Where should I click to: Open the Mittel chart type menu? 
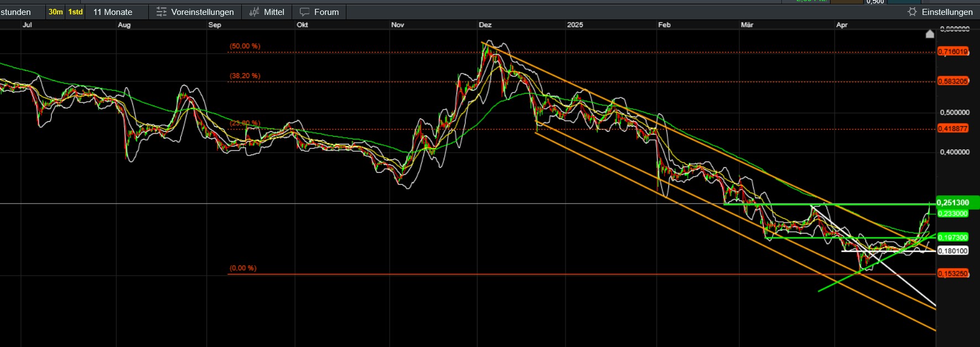click(x=274, y=12)
